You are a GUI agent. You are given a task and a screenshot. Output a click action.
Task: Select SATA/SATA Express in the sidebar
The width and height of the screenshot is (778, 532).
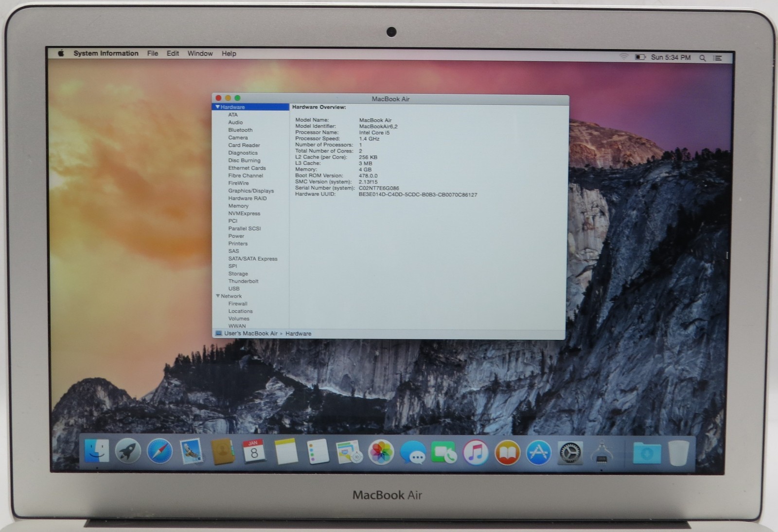click(x=253, y=259)
